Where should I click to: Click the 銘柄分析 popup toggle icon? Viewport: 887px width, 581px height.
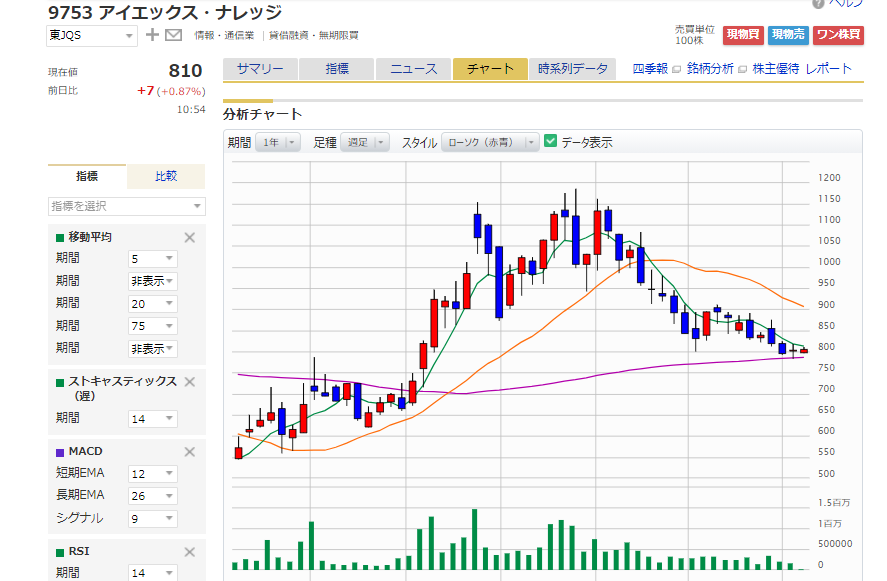741,67
